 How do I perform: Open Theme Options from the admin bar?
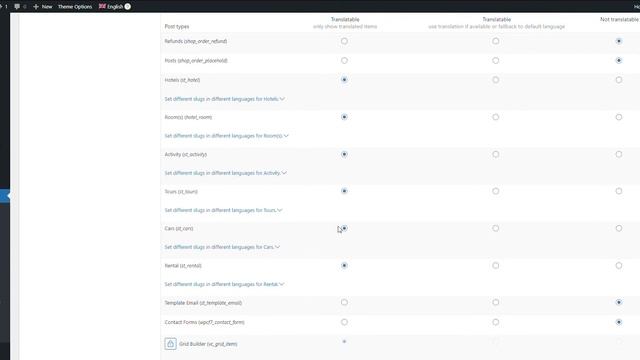(x=75, y=7)
